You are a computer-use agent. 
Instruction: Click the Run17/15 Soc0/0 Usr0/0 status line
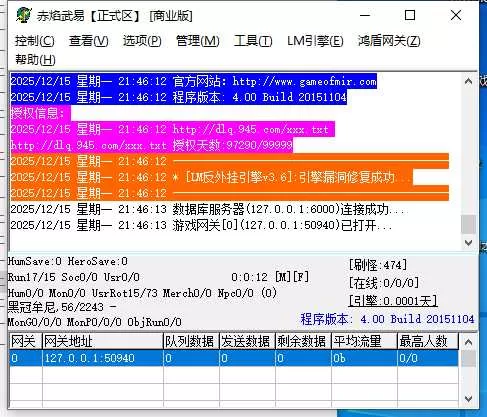point(74,277)
